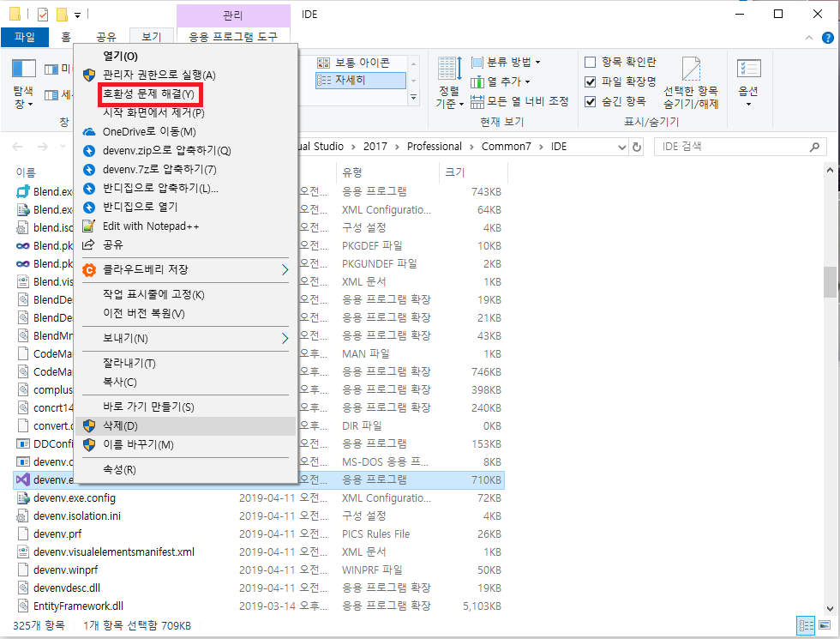
Task: Open the address bar history dropdown
Action: tap(621, 147)
